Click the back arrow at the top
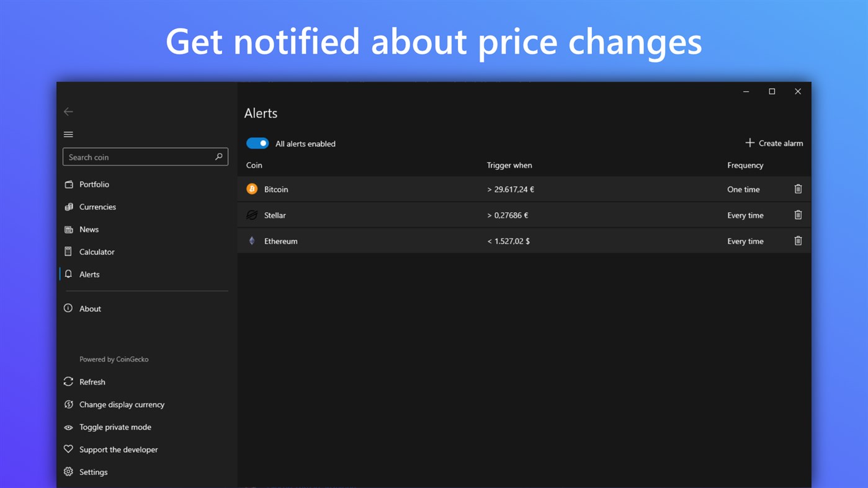 coord(68,112)
